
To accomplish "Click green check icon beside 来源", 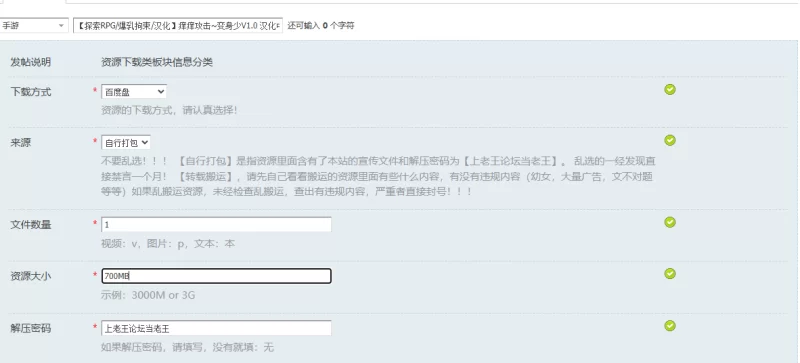I will (x=670, y=140).
